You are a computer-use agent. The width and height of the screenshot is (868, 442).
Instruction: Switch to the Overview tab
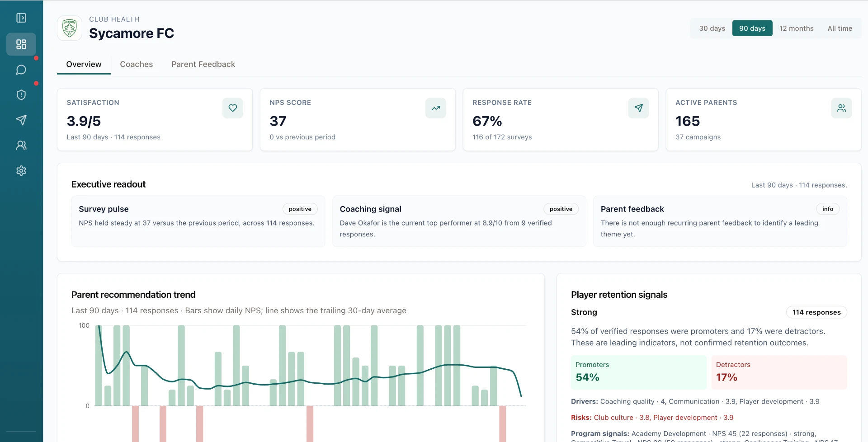point(84,64)
